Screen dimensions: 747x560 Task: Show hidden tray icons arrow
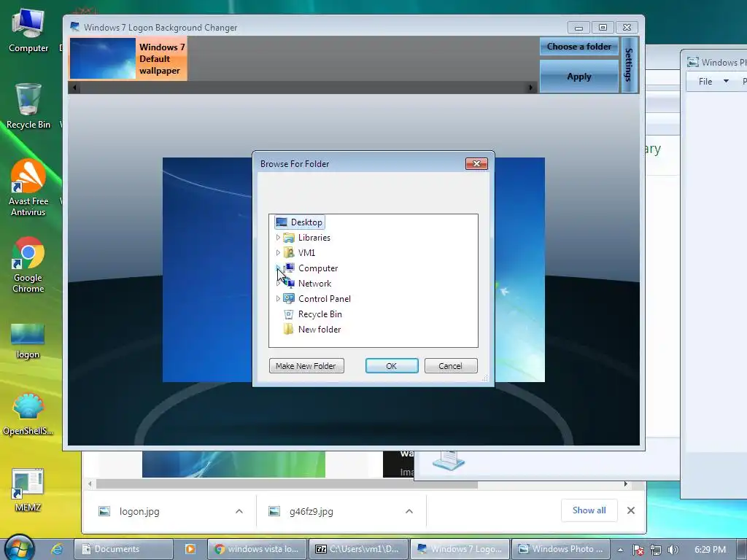[620, 550]
